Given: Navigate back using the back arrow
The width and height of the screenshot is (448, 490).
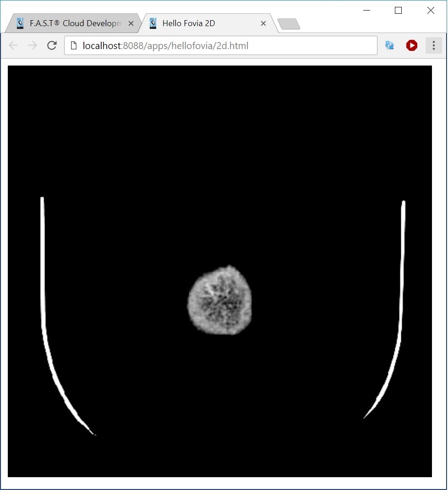Looking at the screenshot, I should (x=13, y=45).
